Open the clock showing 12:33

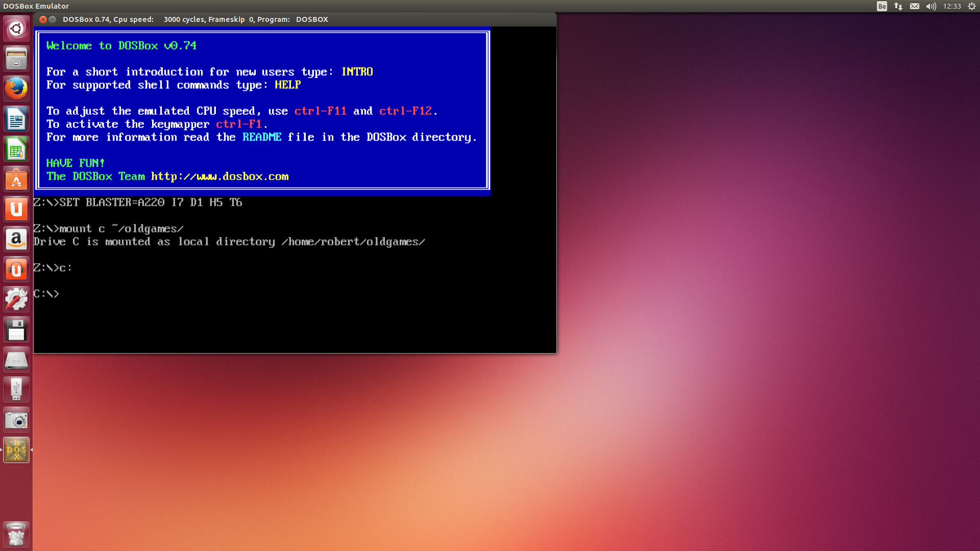pyautogui.click(x=952, y=6)
